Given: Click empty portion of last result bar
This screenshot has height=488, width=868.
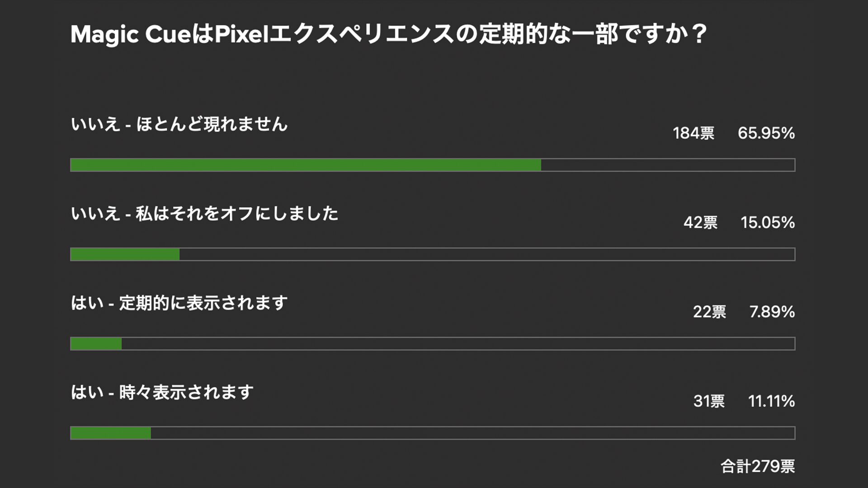Looking at the screenshot, I should [x=472, y=433].
